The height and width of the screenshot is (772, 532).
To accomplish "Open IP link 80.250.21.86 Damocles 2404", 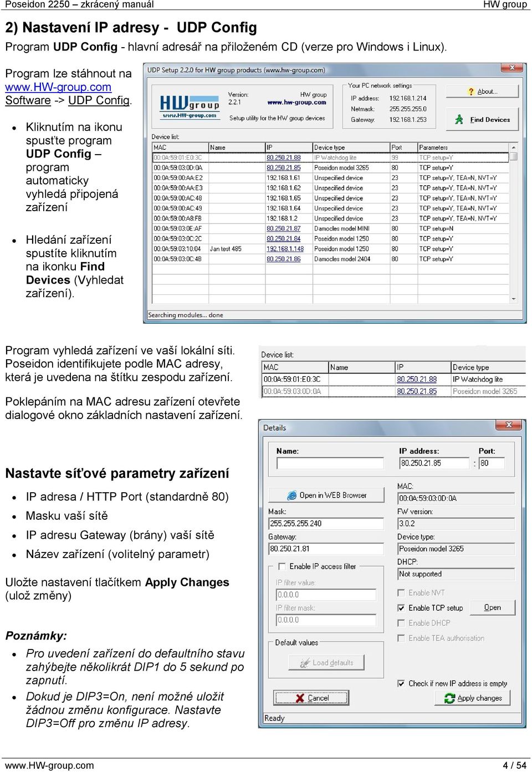I will 283,259.
